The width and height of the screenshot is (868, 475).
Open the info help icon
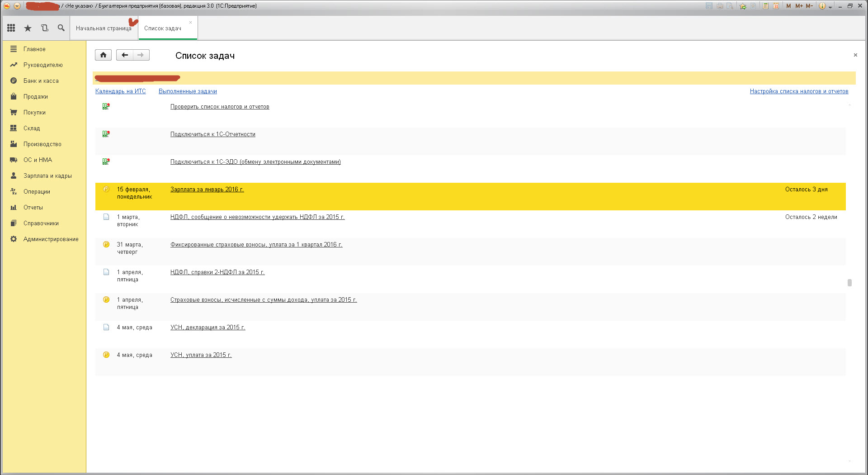[822, 6]
